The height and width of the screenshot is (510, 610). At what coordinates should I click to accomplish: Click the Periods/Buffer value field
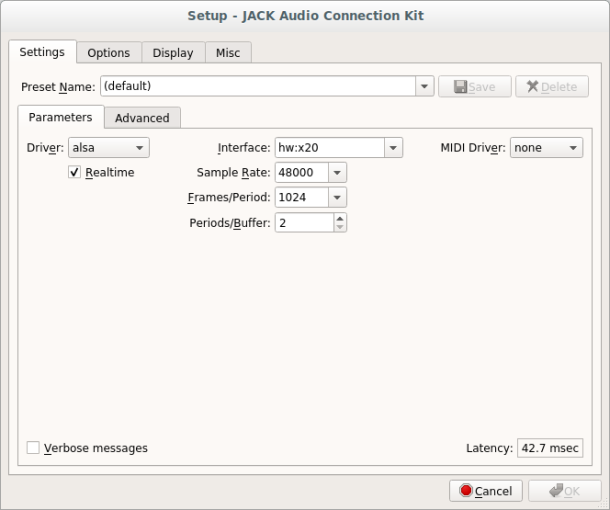[305, 223]
